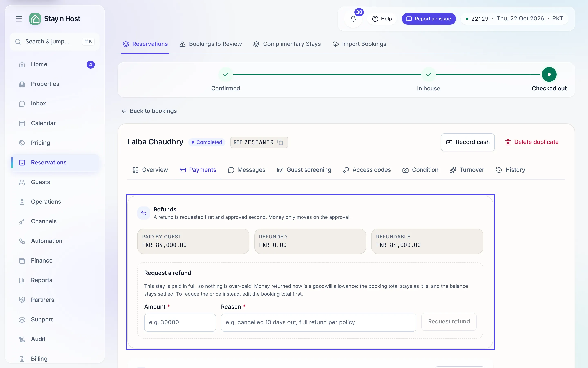Click Report an issue button
The width and height of the screenshot is (588, 368).
[429, 19]
